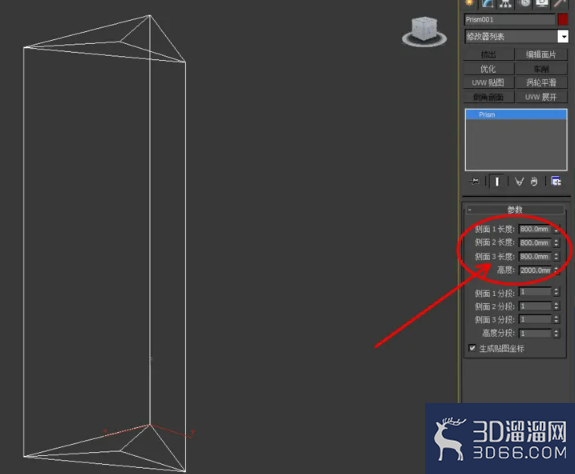Collapse the 参数 rollout header
The width and height of the screenshot is (575, 474).
point(515,210)
